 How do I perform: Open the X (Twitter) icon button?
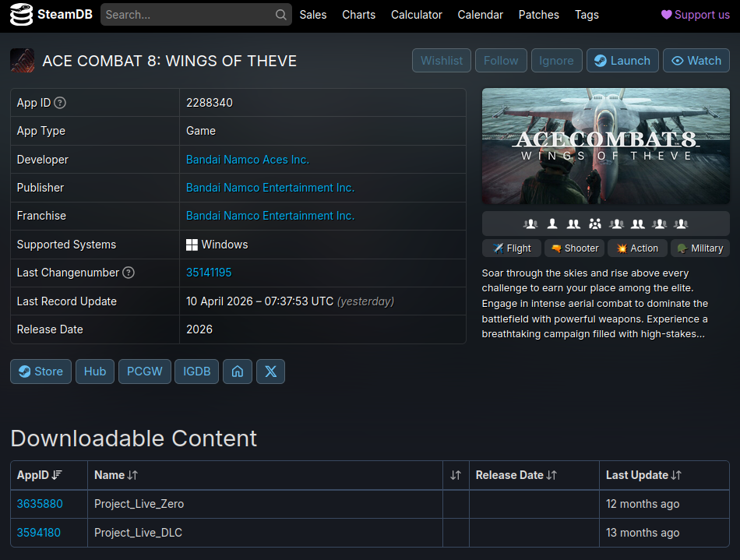pos(270,372)
